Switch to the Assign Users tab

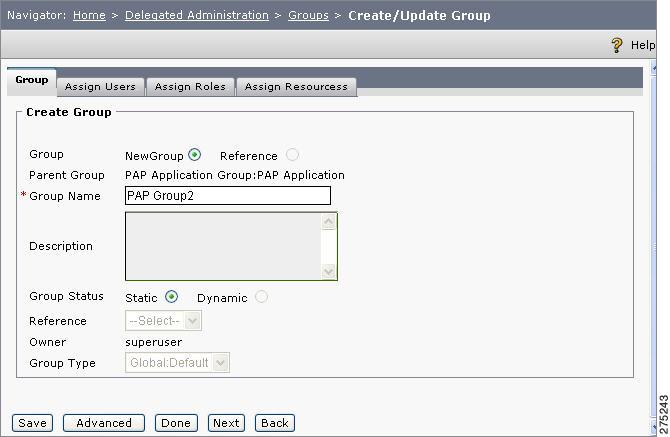pos(100,87)
